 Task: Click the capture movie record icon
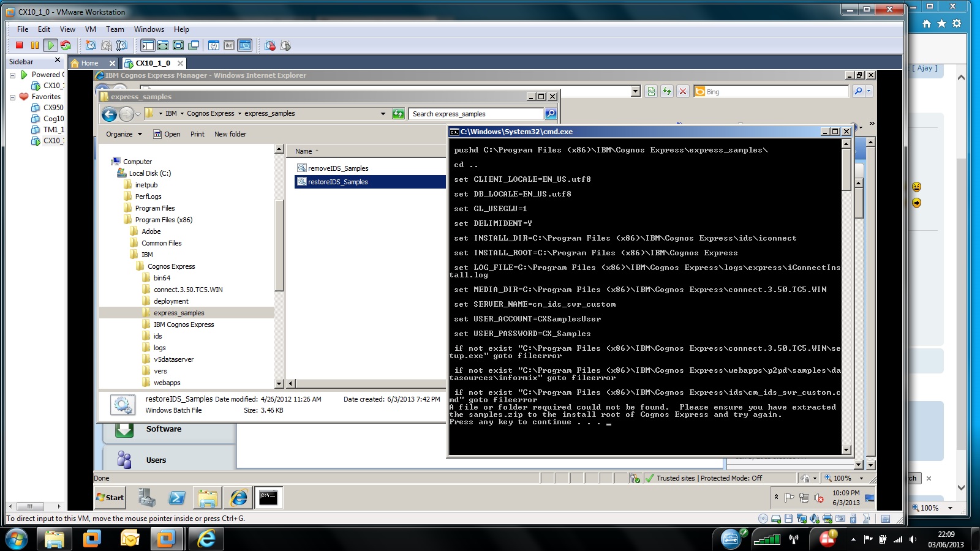click(x=270, y=45)
